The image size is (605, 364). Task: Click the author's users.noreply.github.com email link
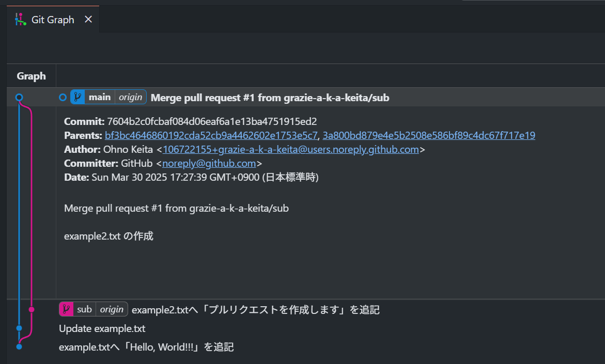290,149
